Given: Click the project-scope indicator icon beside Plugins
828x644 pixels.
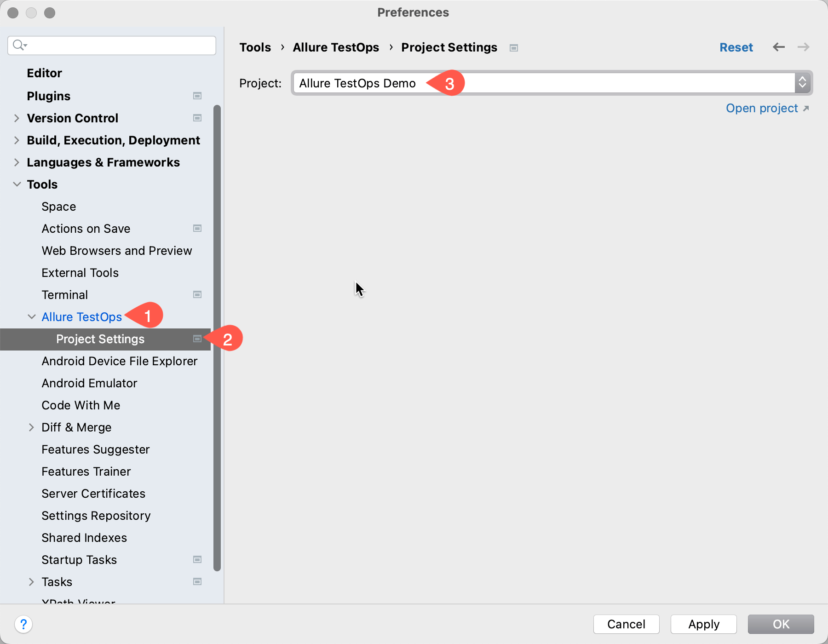Looking at the screenshot, I should pyautogui.click(x=197, y=96).
